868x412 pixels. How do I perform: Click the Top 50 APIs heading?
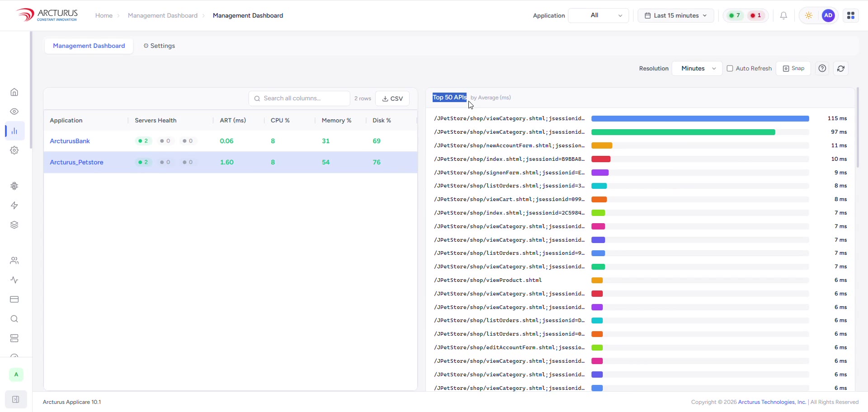[x=449, y=98]
